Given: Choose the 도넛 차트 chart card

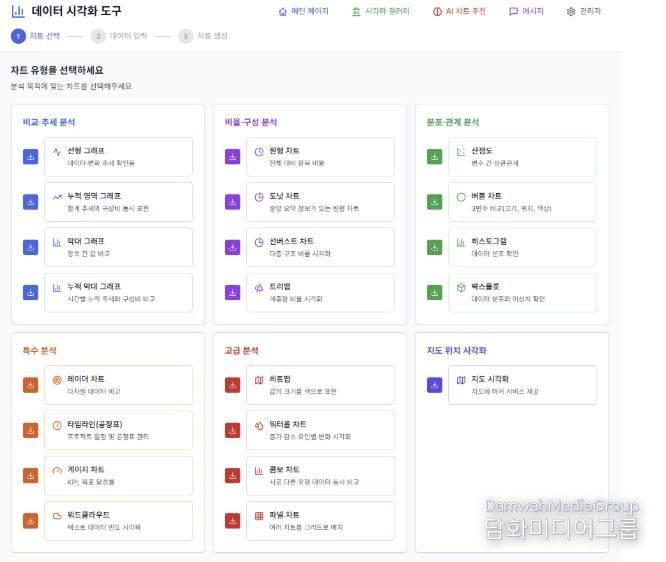Looking at the screenshot, I should point(320,202).
